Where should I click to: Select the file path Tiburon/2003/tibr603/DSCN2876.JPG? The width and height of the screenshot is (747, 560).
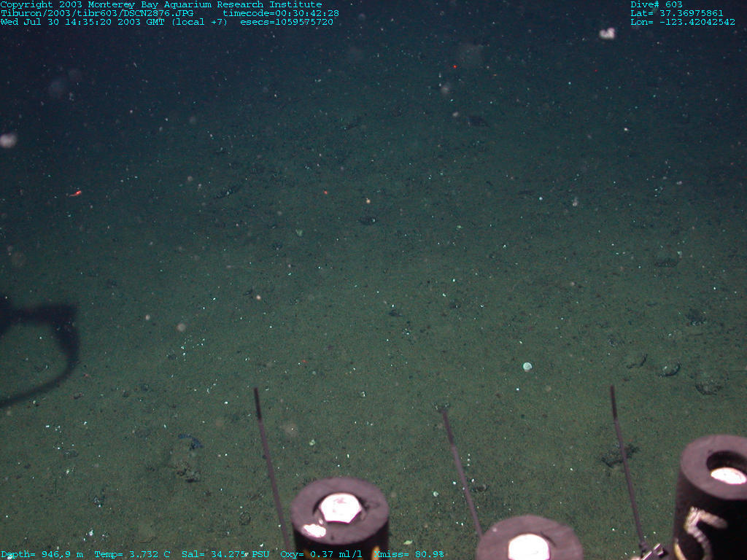97,13
